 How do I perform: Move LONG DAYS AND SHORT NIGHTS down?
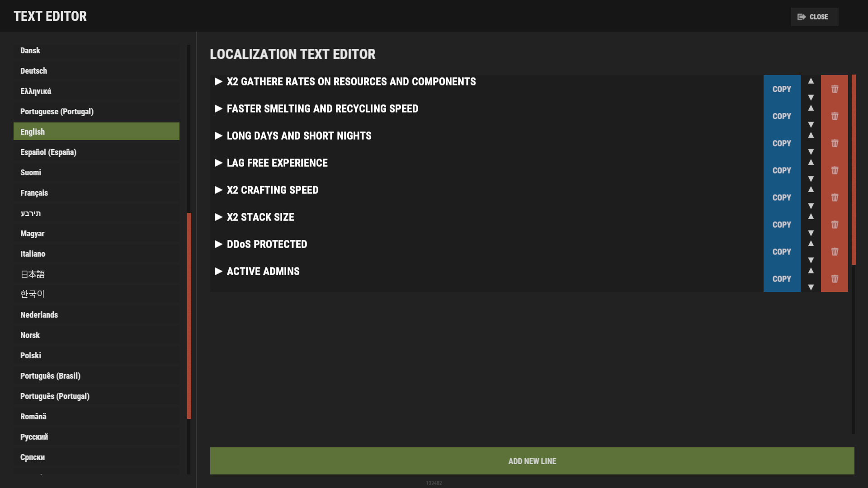tap(811, 151)
